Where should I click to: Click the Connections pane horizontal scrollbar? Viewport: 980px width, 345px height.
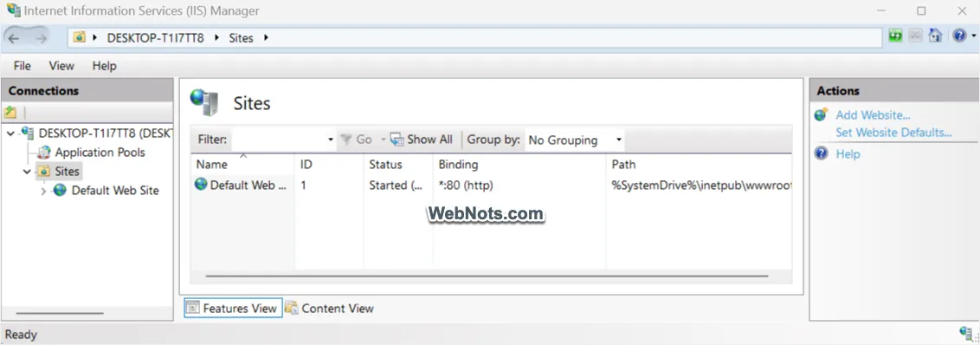click(60, 313)
